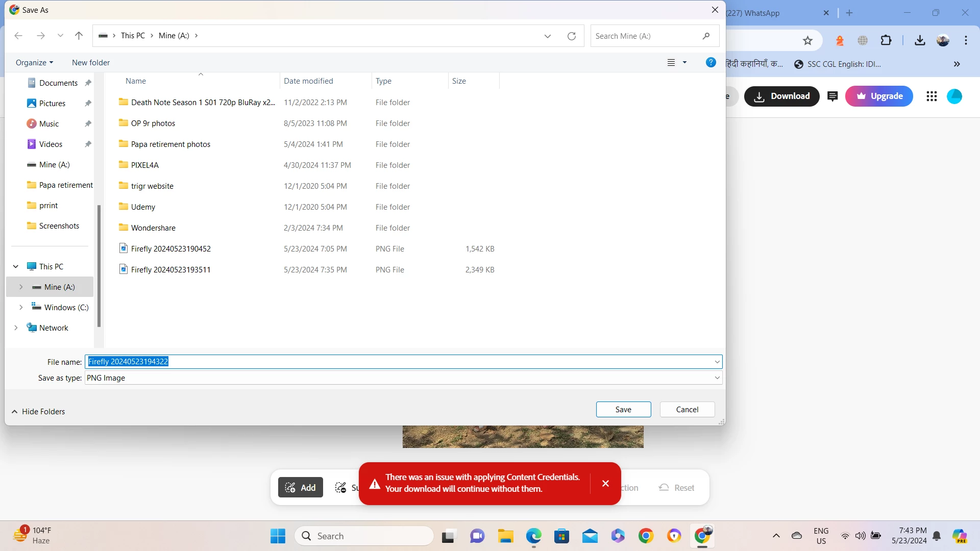980x551 pixels.
Task: Click the search magnifier in Search Mine box
Action: 706,36
